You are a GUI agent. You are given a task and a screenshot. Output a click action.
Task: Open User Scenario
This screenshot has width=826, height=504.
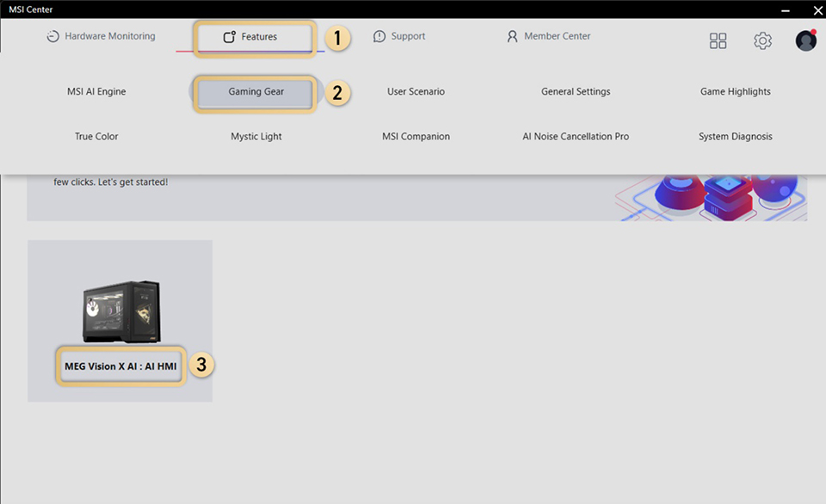pyautogui.click(x=416, y=91)
